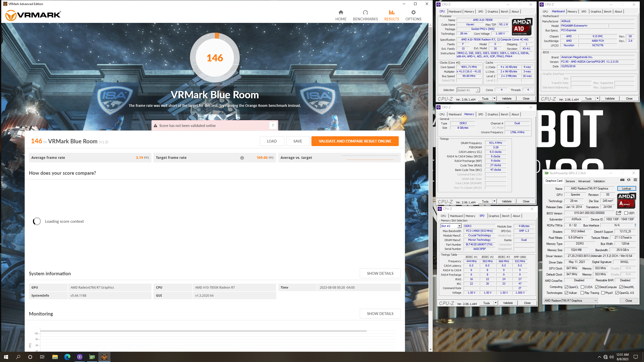This screenshot has width=644, height=362.
Task: Toggle the UEFI checkbox in GPU-Z
Action: 626,213
